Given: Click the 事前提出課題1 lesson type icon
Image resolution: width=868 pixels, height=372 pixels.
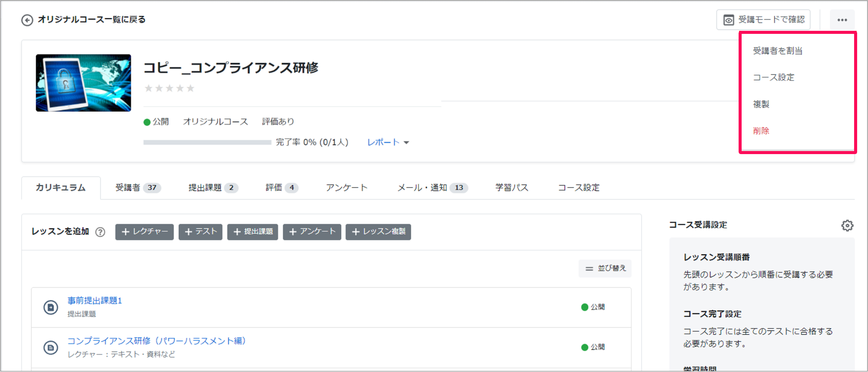Looking at the screenshot, I should [x=51, y=307].
